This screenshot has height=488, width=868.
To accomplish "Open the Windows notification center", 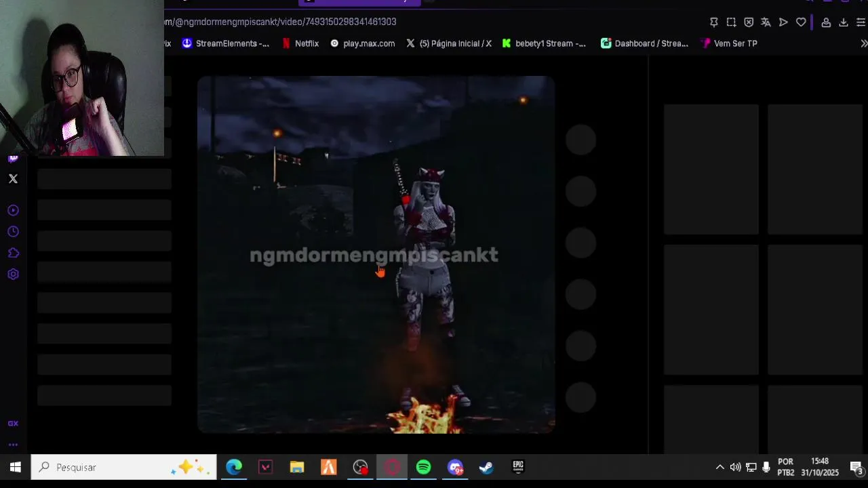I will click(855, 467).
